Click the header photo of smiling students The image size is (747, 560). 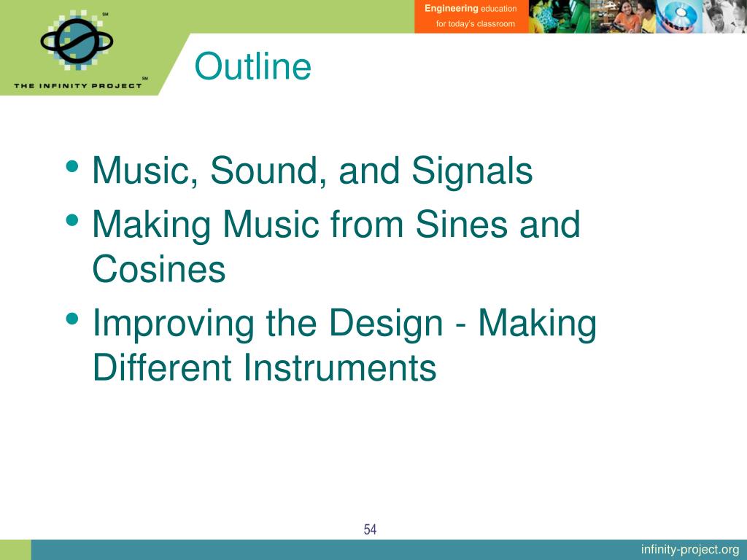[623, 17]
